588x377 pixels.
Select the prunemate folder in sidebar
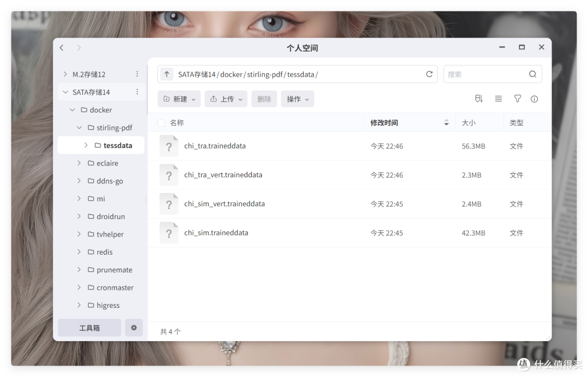click(x=114, y=270)
